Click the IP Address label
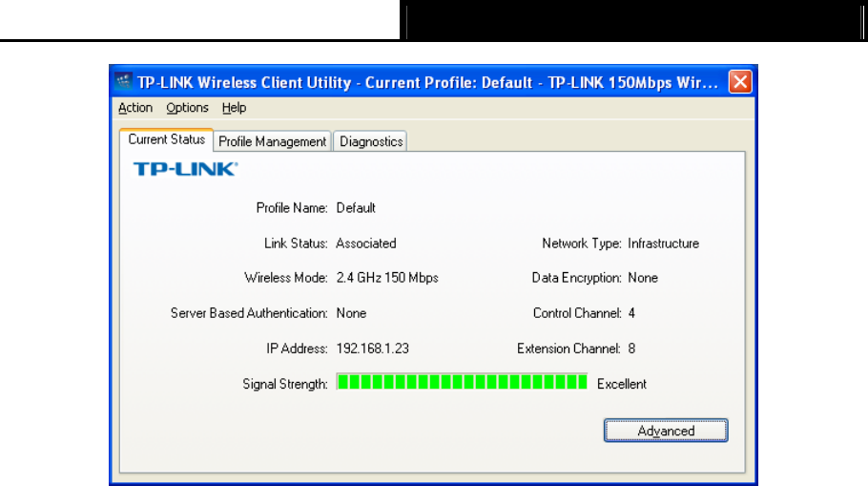The width and height of the screenshot is (868, 486). [x=297, y=349]
